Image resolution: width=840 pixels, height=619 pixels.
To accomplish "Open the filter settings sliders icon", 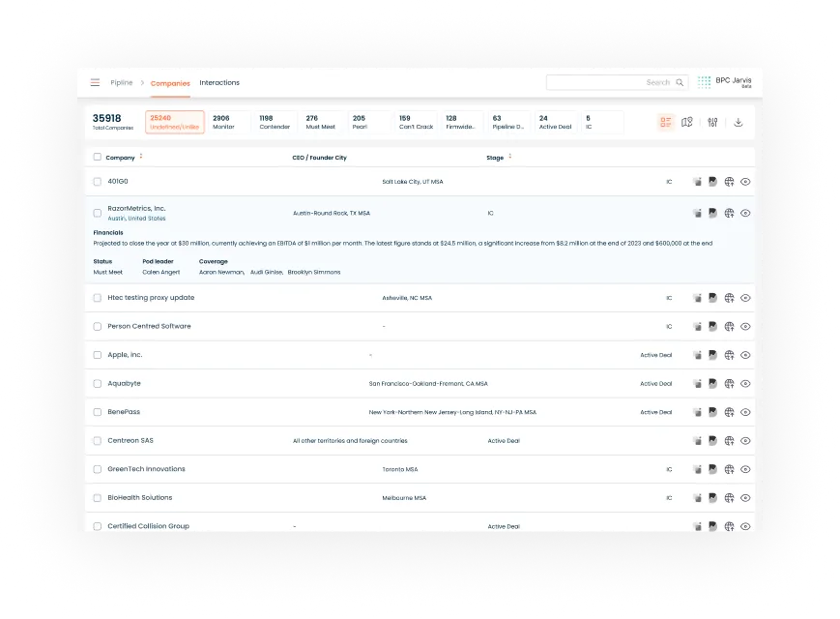I will [712, 122].
